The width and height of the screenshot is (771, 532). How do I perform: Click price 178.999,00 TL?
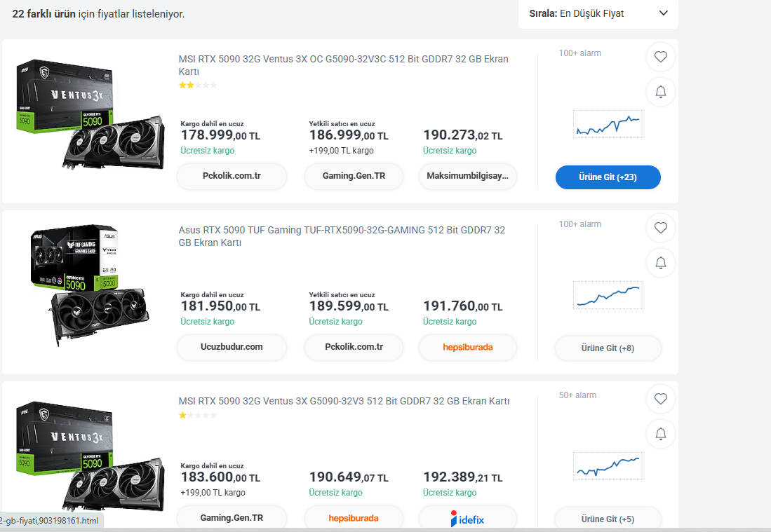coord(220,135)
